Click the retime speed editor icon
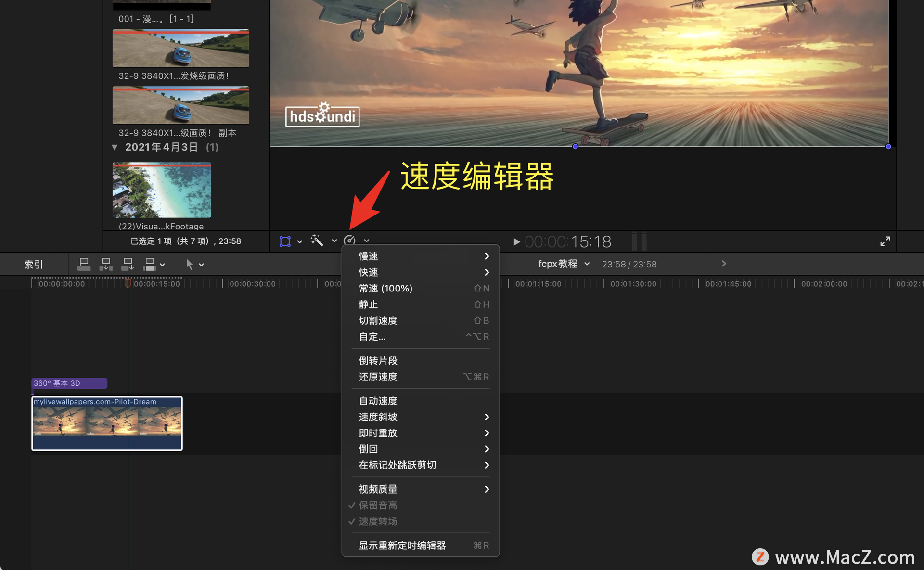The image size is (924, 570). coord(350,240)
